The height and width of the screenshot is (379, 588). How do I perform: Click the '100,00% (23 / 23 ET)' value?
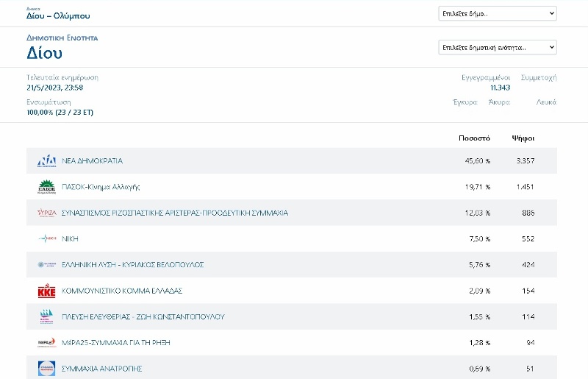(x=60, y=113)
